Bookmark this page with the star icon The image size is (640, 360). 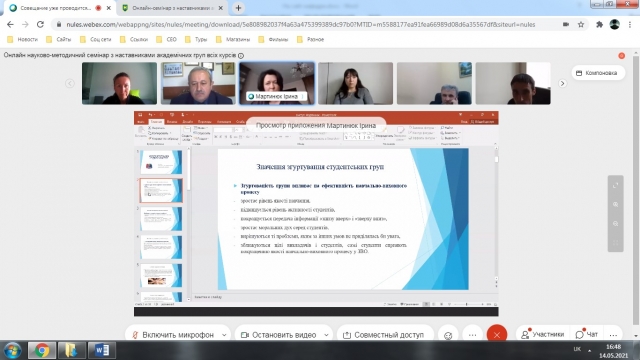point(581,24)
